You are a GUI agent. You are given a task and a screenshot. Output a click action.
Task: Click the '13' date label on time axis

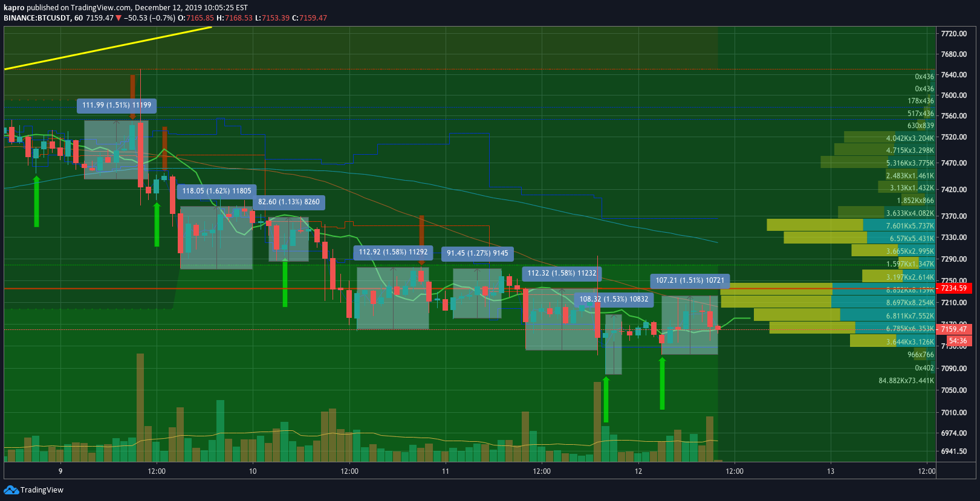831,471
